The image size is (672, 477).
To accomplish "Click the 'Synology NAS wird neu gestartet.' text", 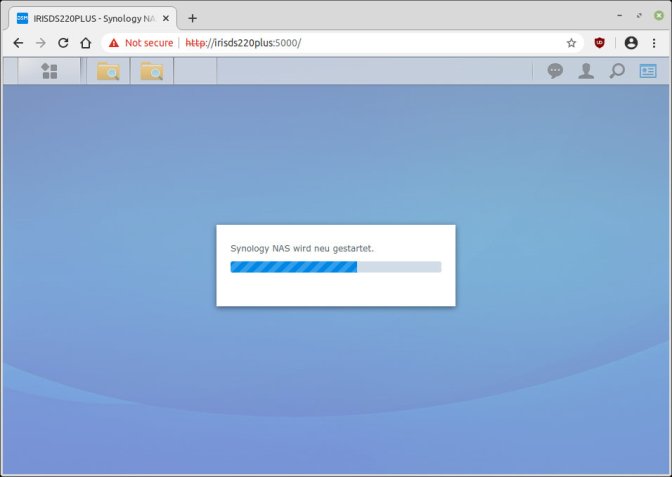I will coord(302,249).
